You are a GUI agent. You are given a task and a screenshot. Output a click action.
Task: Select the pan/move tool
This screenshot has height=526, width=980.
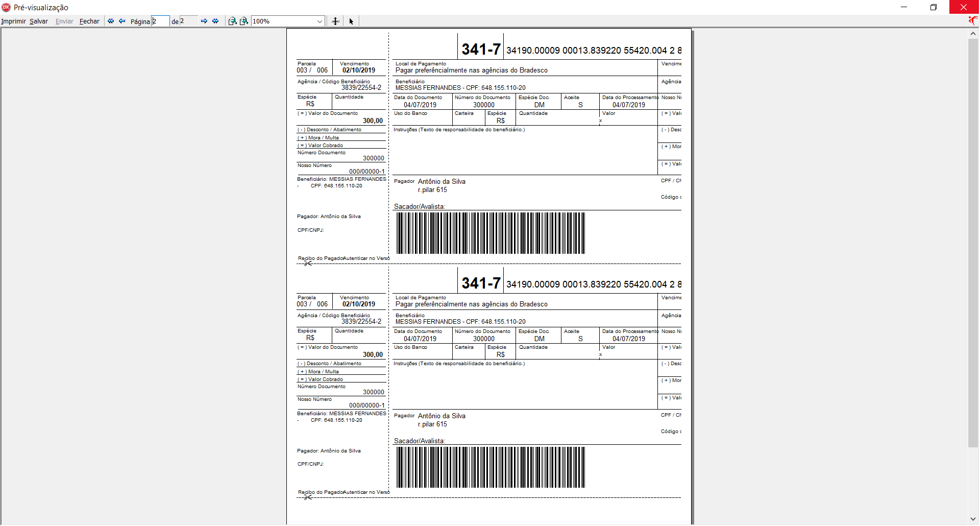point(335,21)
